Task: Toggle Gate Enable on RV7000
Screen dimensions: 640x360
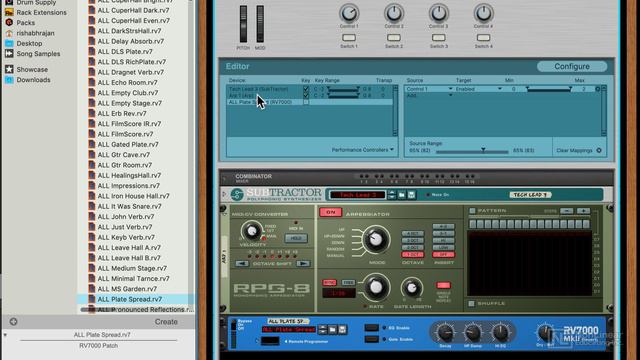Action: click(x=371, y=339)
